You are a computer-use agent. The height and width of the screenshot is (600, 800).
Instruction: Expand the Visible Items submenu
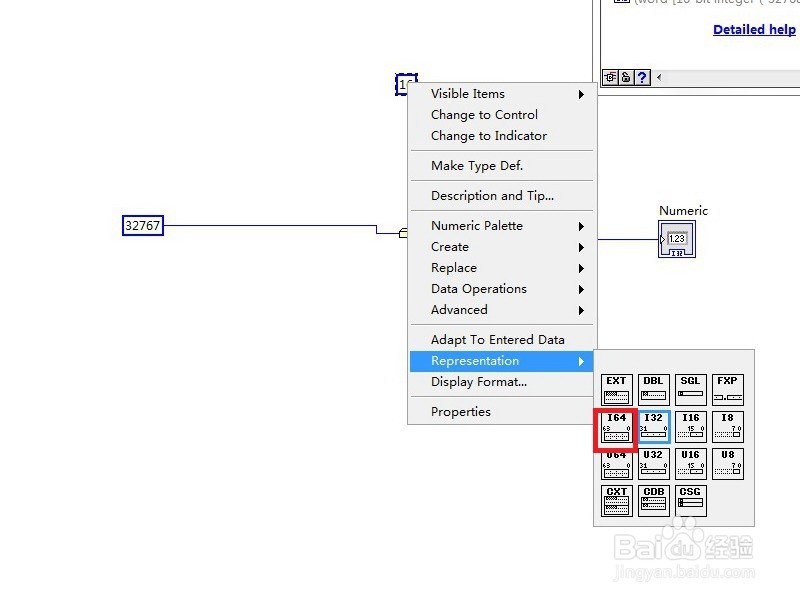502,94
